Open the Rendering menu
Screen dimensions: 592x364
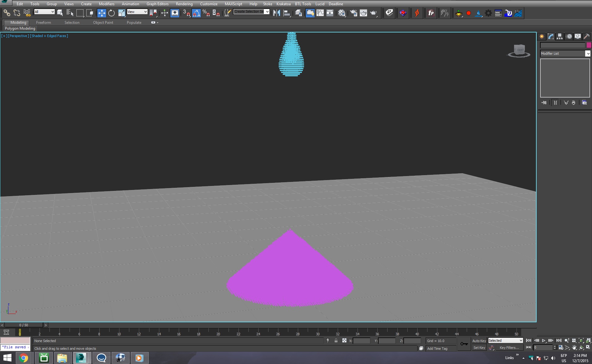pyautogui.click(x=184, y=4)
